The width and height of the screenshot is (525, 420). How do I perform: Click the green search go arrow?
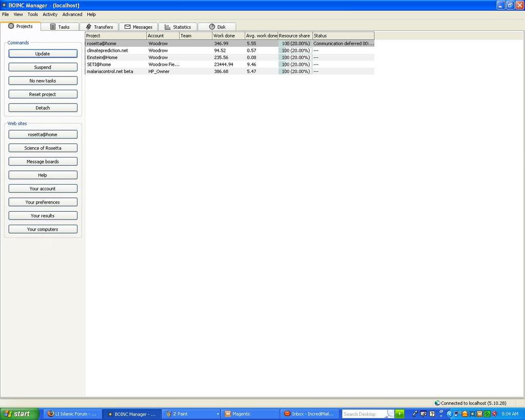click(x=399, y=414)
